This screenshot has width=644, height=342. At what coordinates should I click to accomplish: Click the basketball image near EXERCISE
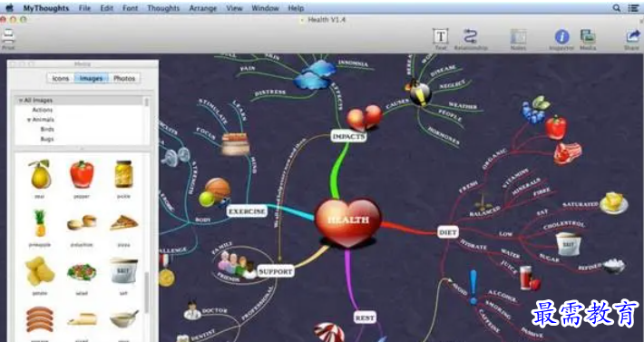(218, 189)
